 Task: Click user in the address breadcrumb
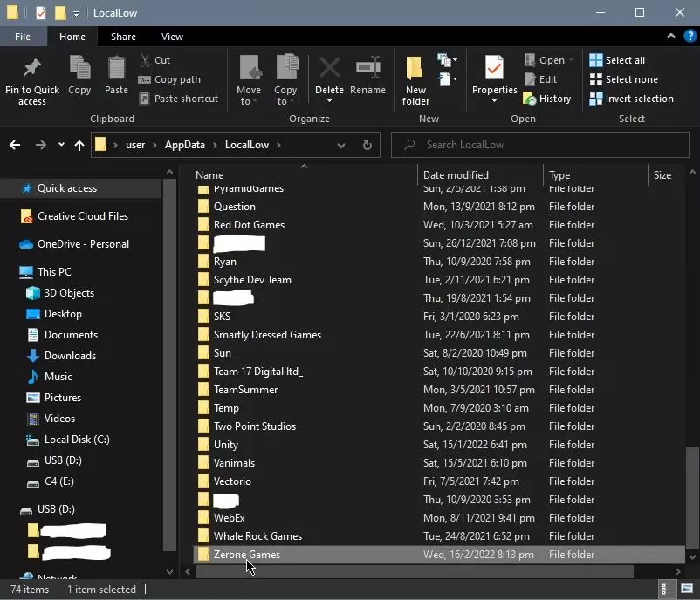[135, 145]
